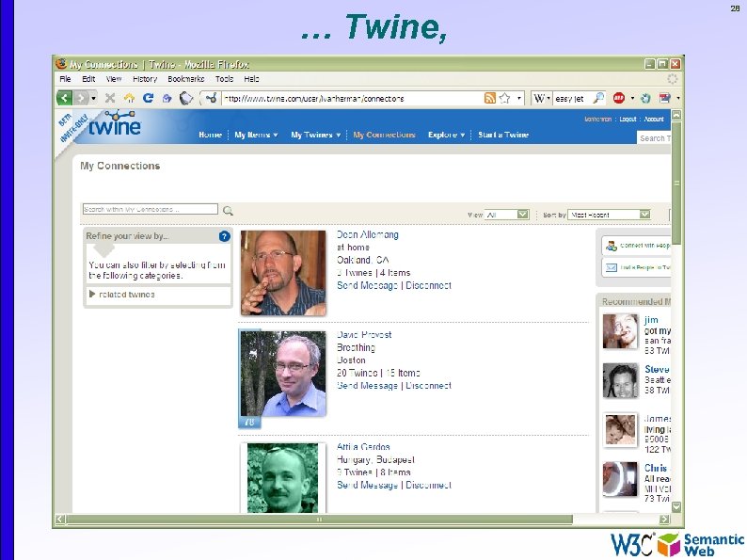Bookmark the page with the star icon
The height and width of the screenshot is (560, 747).
(505, 98)
